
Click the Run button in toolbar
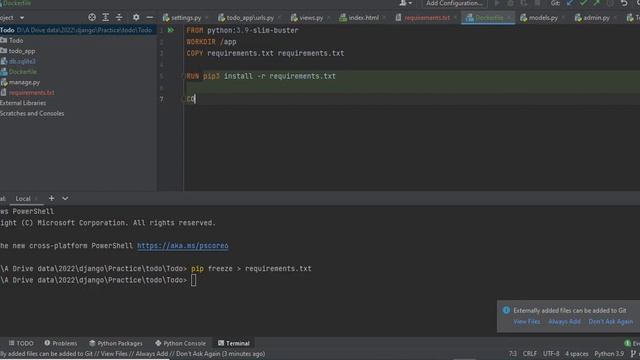(497, 3)
